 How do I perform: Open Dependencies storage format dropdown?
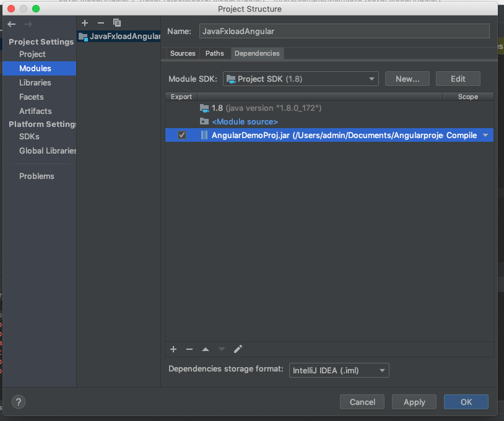pyautogui.click(x=339, y=370)
